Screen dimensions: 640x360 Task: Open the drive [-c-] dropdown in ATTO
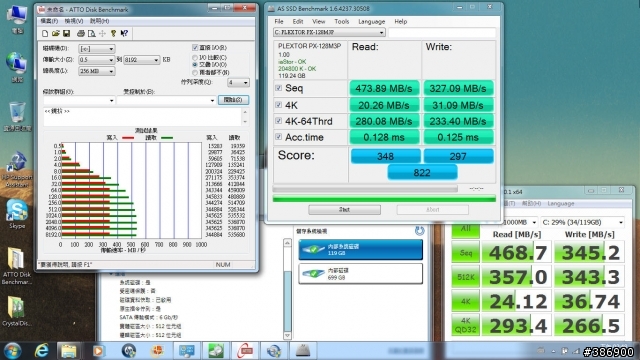click(x=97, y=49)
